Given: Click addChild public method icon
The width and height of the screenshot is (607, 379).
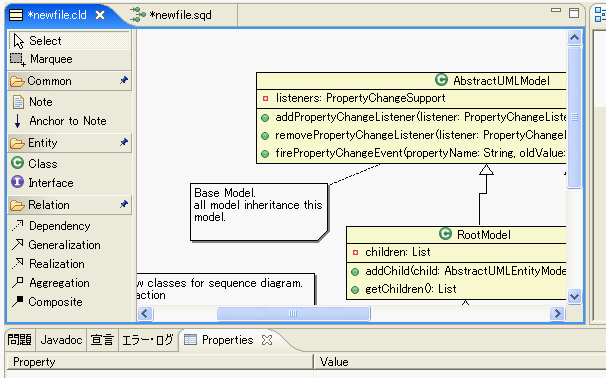Looking at the screenshot, I should click(x=355, y=272).
